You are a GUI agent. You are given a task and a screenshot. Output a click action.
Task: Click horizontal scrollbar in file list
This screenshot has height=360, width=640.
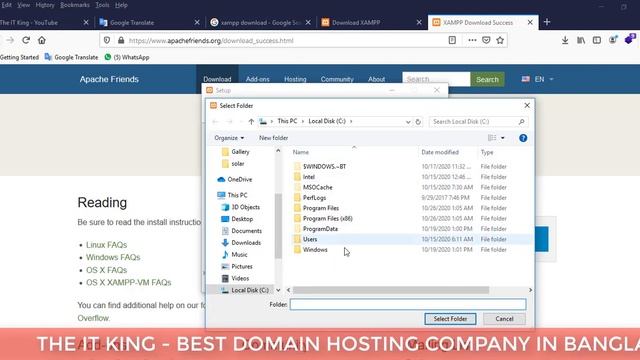pos(391,290)
